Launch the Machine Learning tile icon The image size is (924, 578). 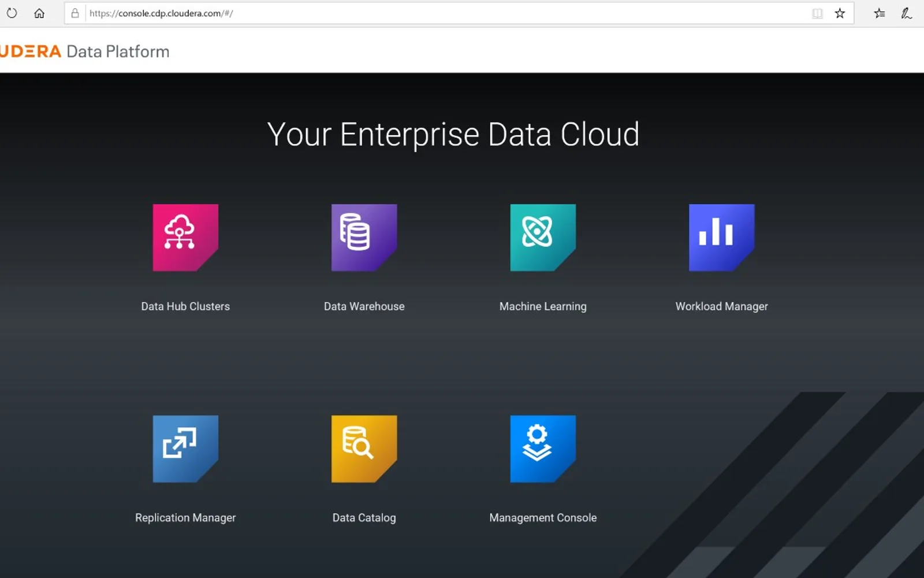pyautogui.click(x=543, y=238)
